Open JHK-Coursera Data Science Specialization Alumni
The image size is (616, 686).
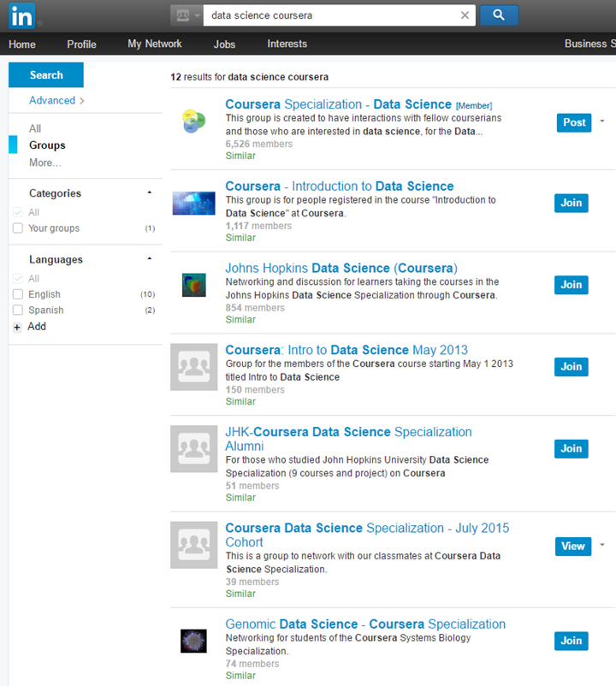[x=348, y=439]
